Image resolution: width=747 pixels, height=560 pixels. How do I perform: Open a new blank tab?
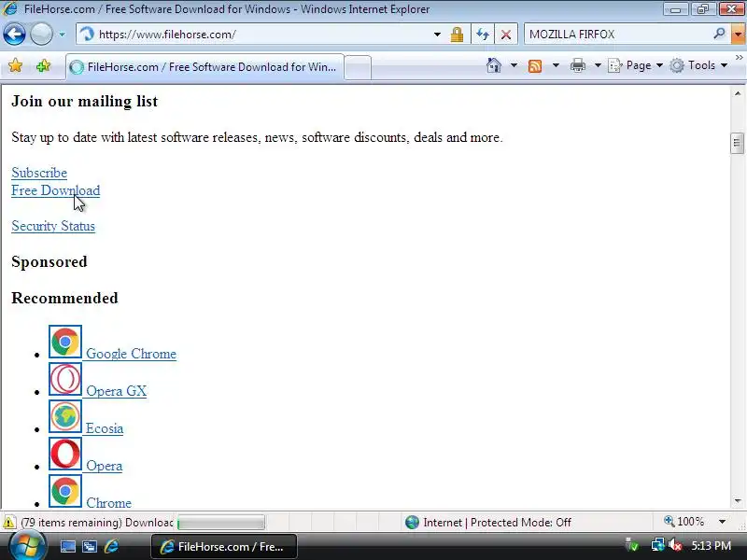tap(358, 67)
